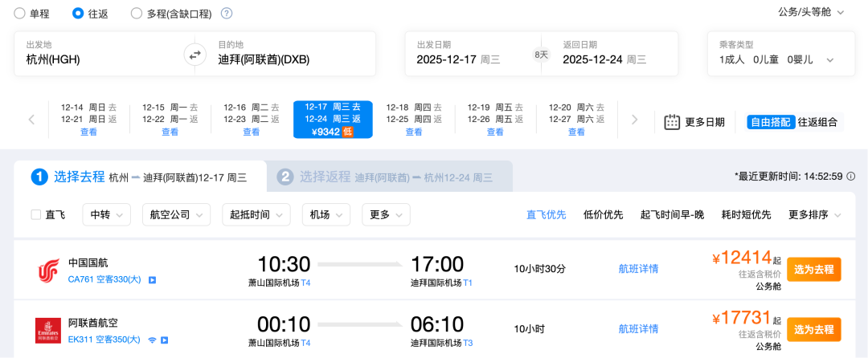Click the previous dates left arrow
868x358 pixels.
(31, 120)
